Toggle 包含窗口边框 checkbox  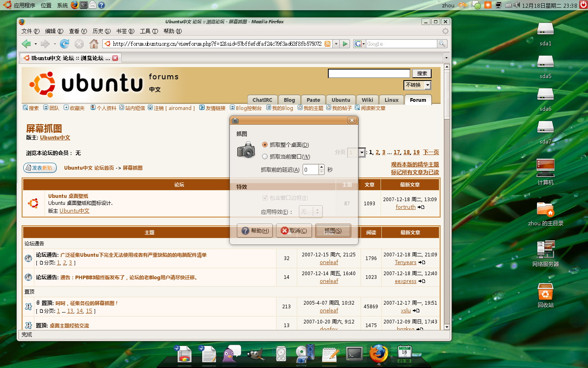click(x=265, y=198)
